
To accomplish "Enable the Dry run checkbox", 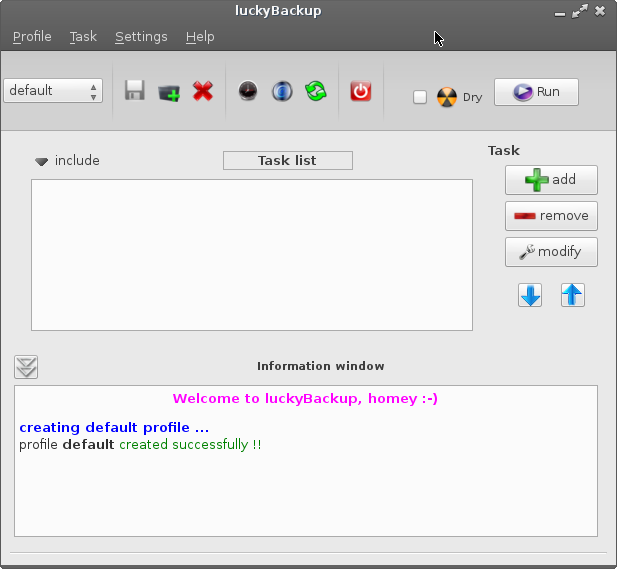I will click(x=420, y=97).
